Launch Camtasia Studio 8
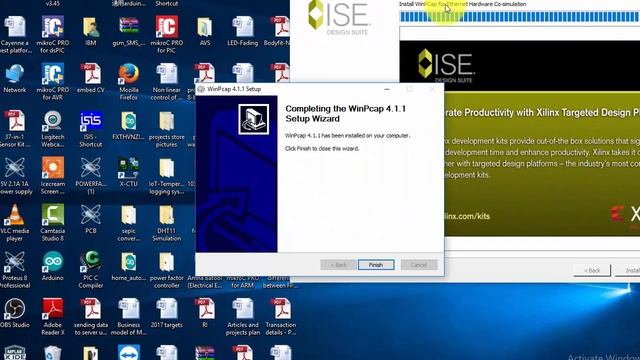The image size is (640, 360). (53, 223)
